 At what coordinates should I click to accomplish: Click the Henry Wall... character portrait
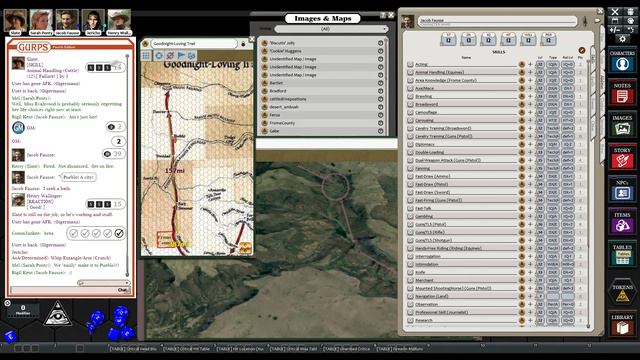[x=119, y=20]
